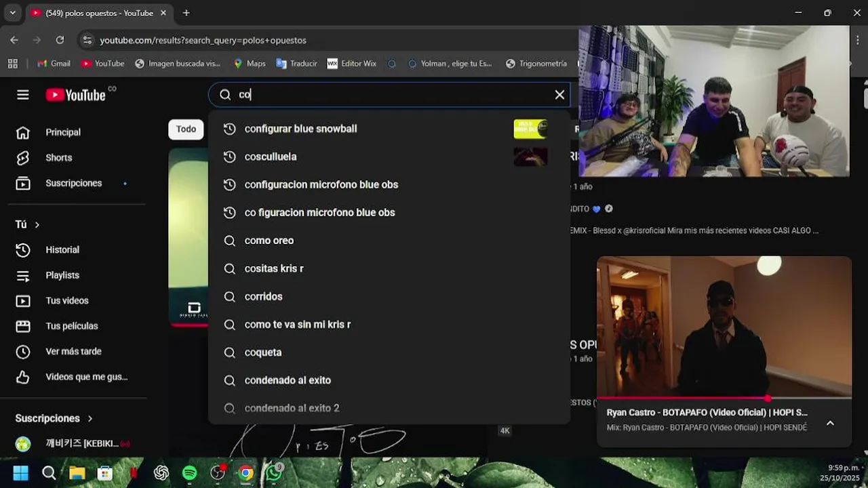Open the Gmail bookmark
The height and width of the screenshot is (488, 868).
pyautogui.click(x=54, y=63)
